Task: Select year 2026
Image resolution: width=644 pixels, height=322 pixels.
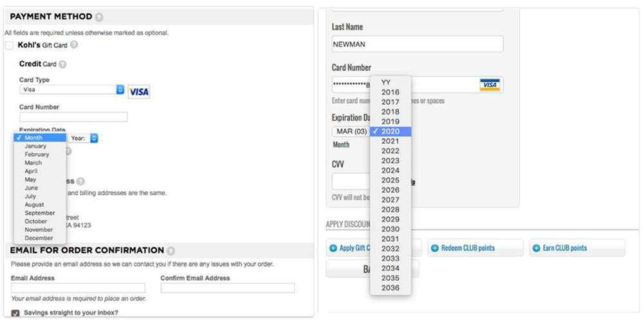Action: pos(390,190)
